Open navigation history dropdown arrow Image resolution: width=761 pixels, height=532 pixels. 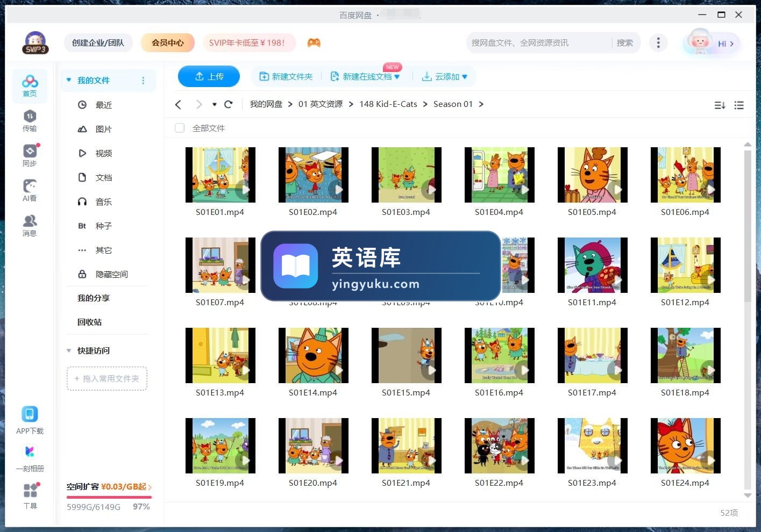[214, 104]
